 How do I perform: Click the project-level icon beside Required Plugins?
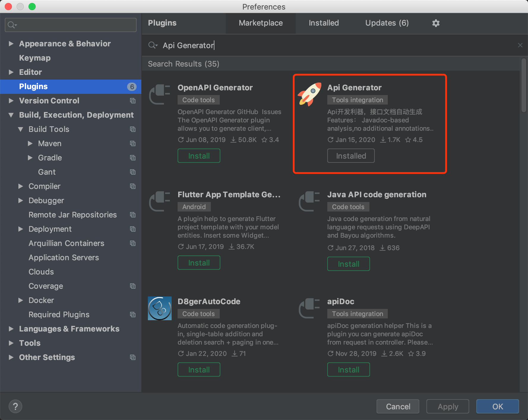[x=133, y=315]
